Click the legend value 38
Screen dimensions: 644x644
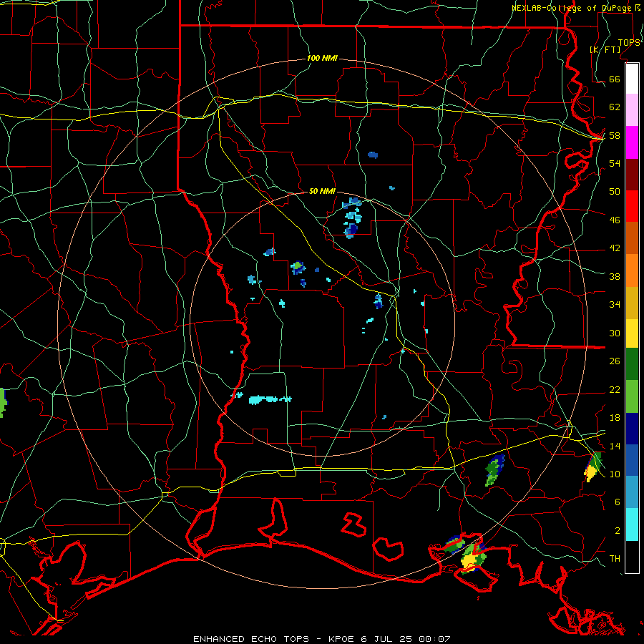[x=615, y=276]
